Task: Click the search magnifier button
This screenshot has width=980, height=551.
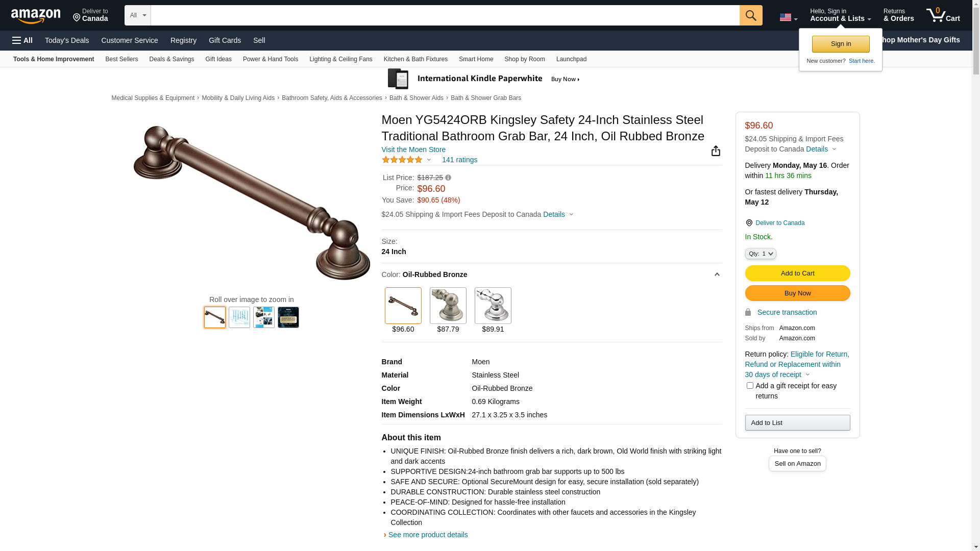Action: coord(751,15)
